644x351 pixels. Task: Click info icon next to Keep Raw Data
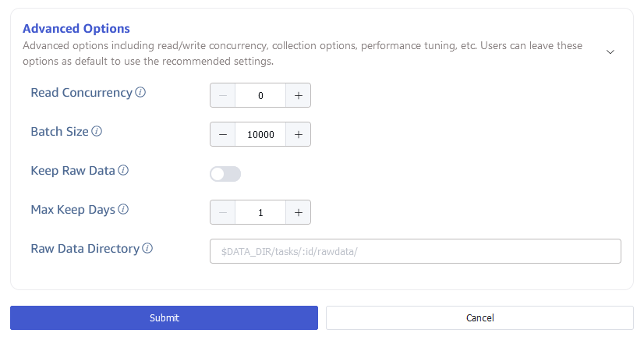tap(123, 170)
